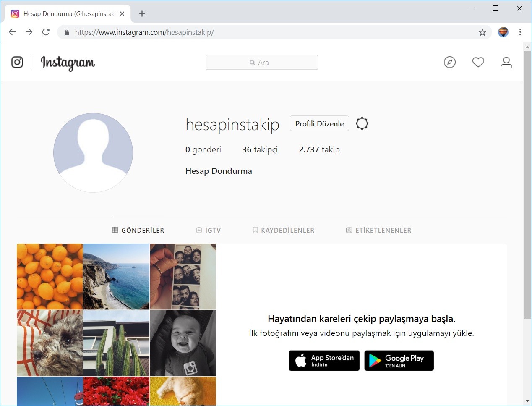Select the GÖNDERİLER tab
Image resolution: width=532 pixels, height=406 pixels.
[x=138, y=230]
